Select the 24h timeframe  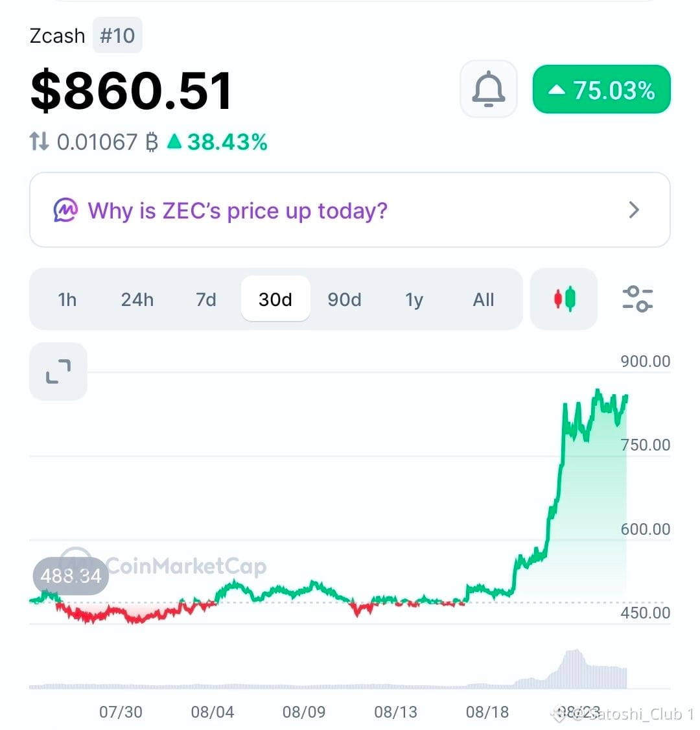tap(137, 300)
